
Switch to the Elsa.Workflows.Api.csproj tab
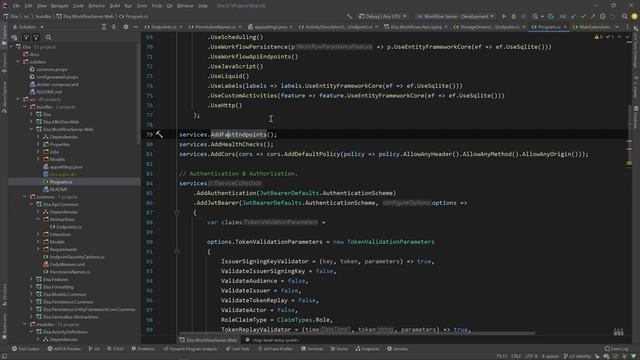(416, 27)
